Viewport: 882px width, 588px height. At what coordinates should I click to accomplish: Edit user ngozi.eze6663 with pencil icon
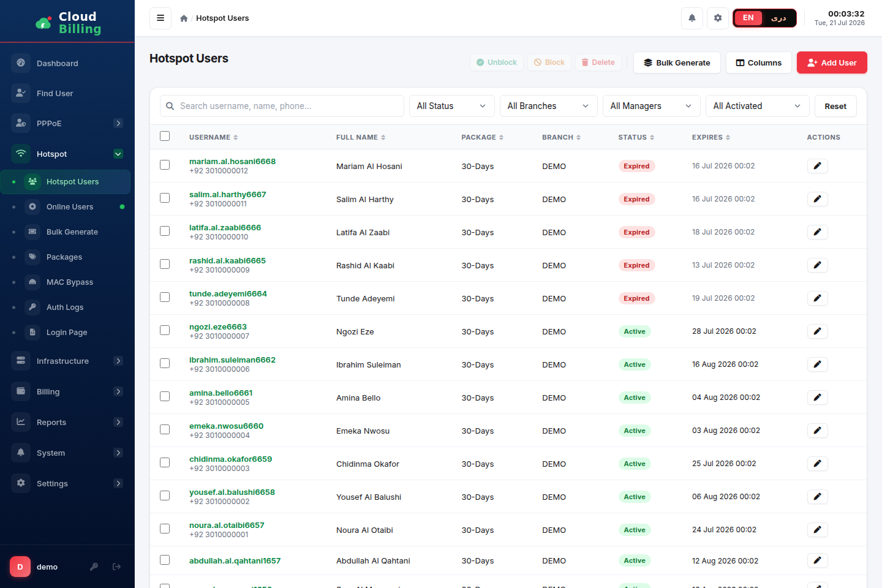[817, 331]
